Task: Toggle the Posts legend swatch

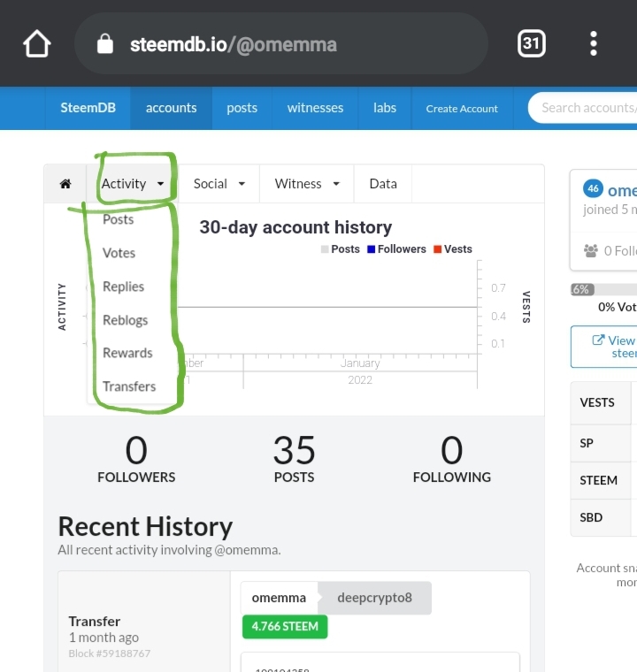Action: 325,249
